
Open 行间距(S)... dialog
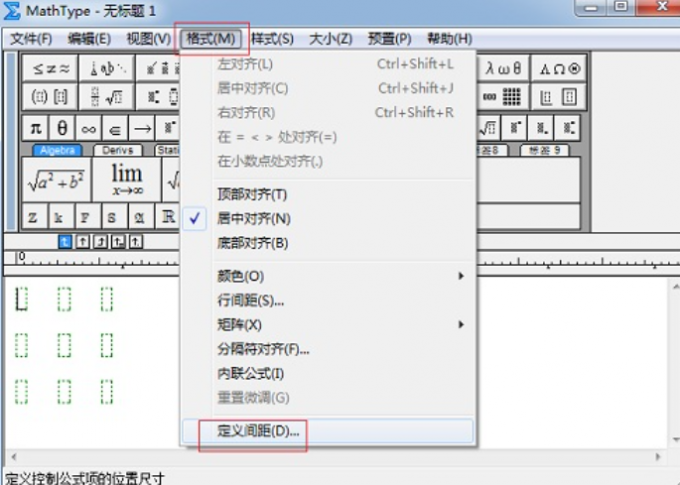click(x=328, y=300)
